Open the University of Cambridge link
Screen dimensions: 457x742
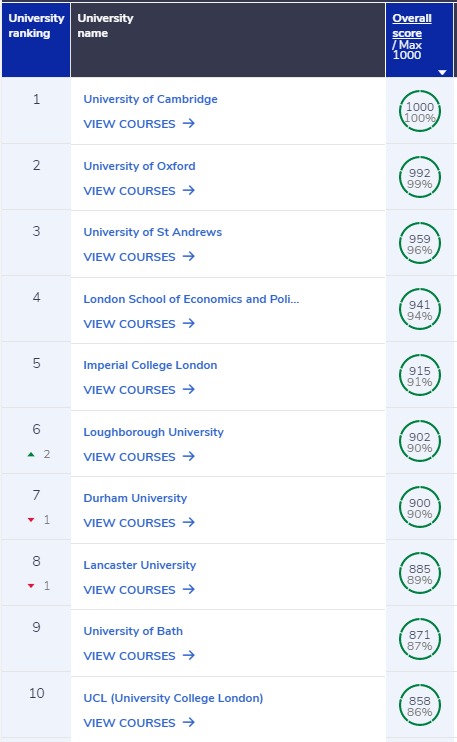150,99
